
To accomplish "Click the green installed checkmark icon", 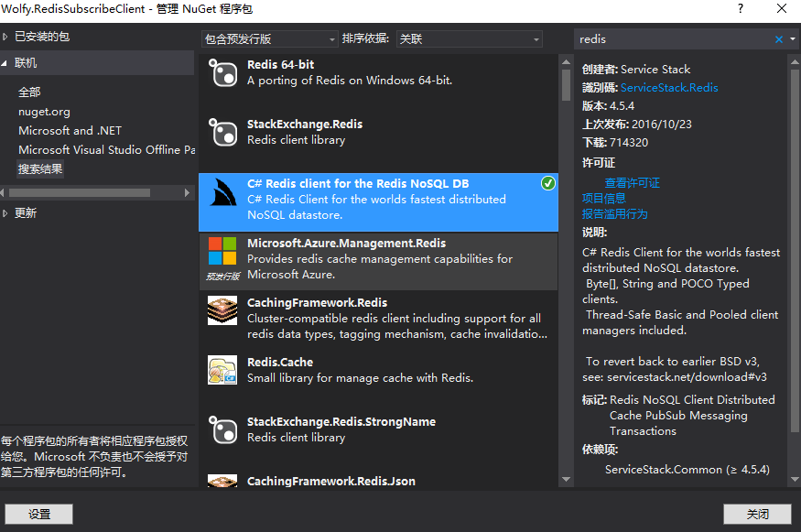I will point(548,183).
